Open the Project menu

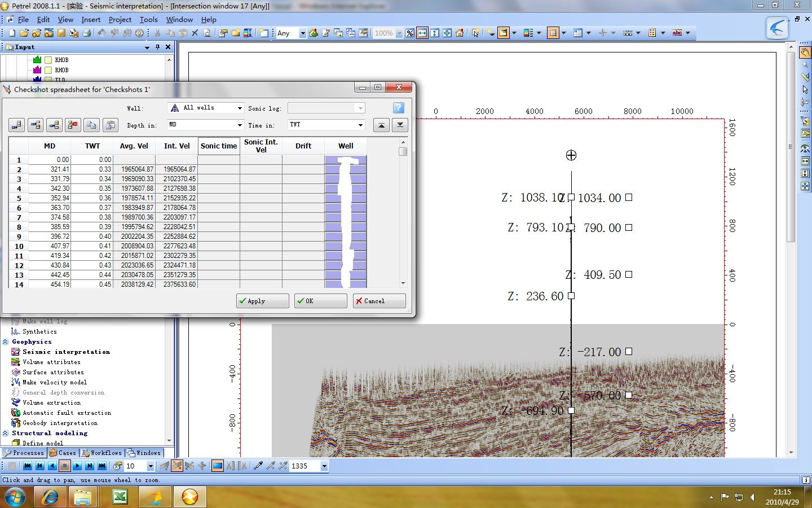120,19
